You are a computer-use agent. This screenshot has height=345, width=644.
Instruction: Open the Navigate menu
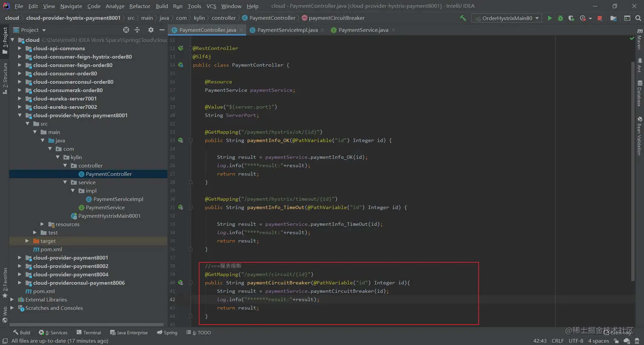click(71, 6)
